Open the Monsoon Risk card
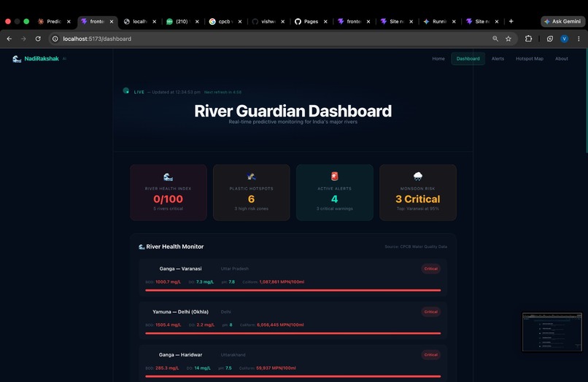Image resolution: width=588 pixels, height=382 pixels. (418, 192)
